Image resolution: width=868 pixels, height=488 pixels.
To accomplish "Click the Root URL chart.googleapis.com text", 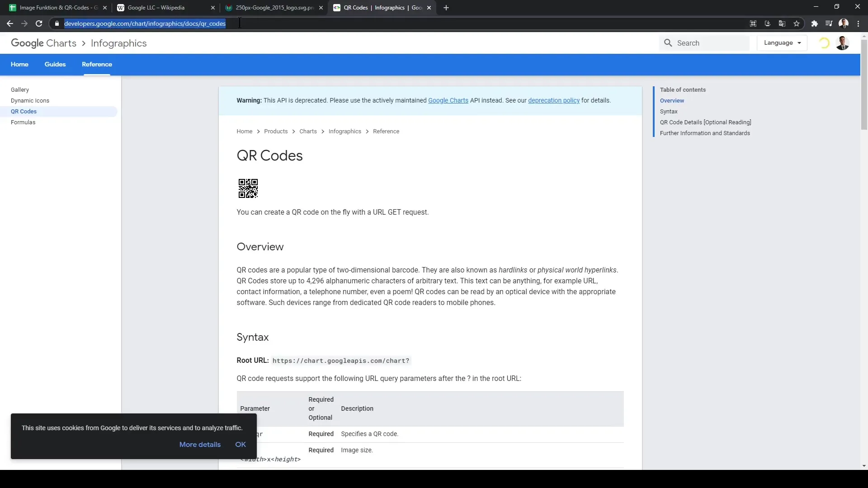I will 341,361.
